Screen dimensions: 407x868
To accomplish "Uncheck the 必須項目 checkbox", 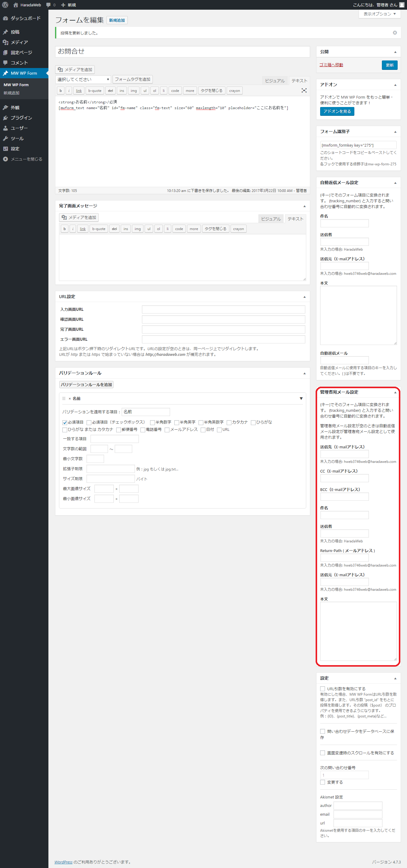I will pyautogui.click(x=65, y=422).
